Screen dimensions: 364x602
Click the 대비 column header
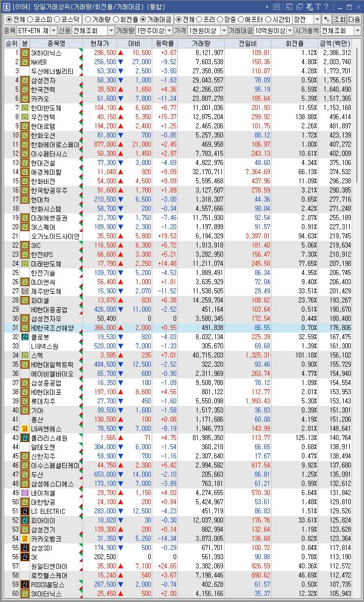134,44
